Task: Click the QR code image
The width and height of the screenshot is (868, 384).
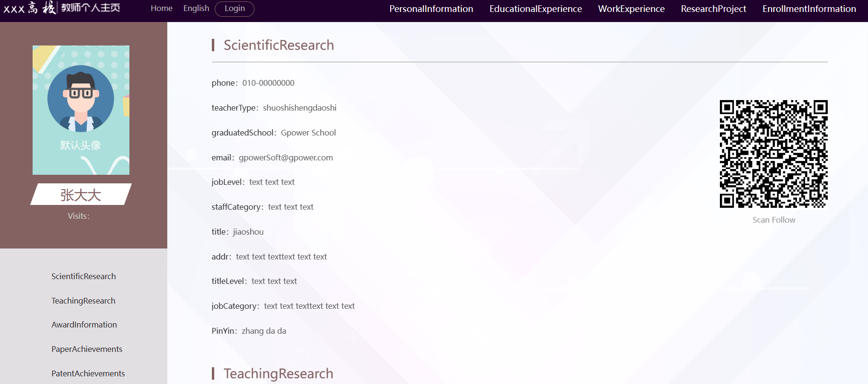Action: pos(773,154)
